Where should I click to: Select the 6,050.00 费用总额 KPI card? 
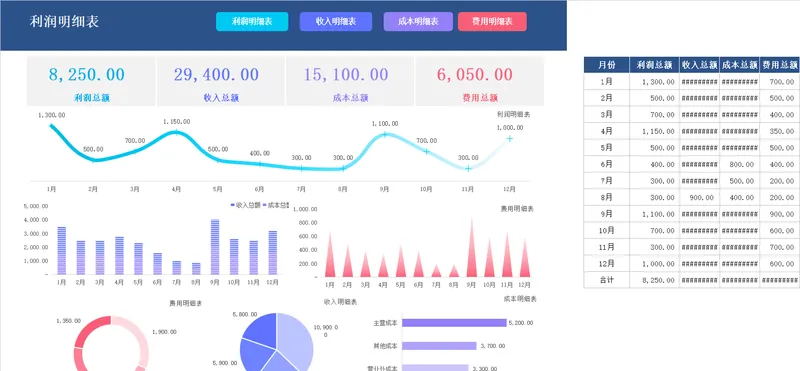coord(480,81)
